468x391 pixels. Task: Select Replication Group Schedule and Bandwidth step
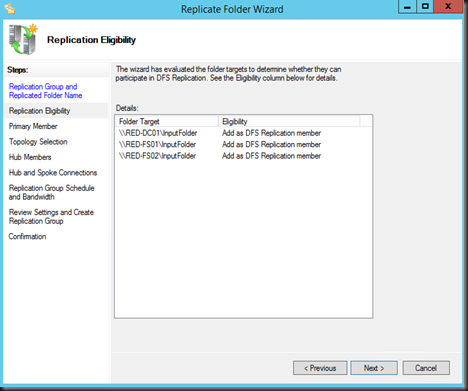pyautogui.click(x=51, y=192)
